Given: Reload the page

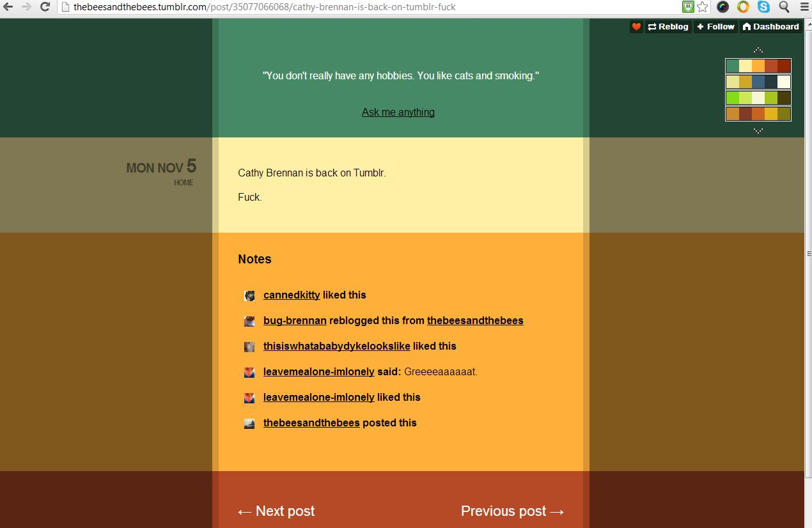Looking at the screenshot, I should [45, 7].
